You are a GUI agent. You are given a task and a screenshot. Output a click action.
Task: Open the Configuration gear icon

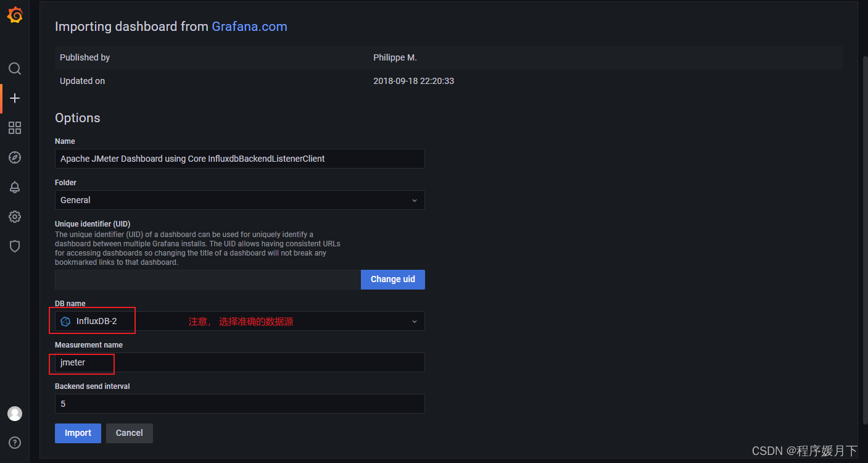15,217
